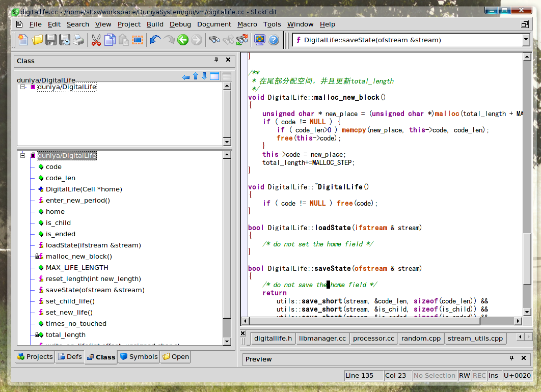Open the Tools menu
Screen dimensions: 541x392
click(272, 24)
